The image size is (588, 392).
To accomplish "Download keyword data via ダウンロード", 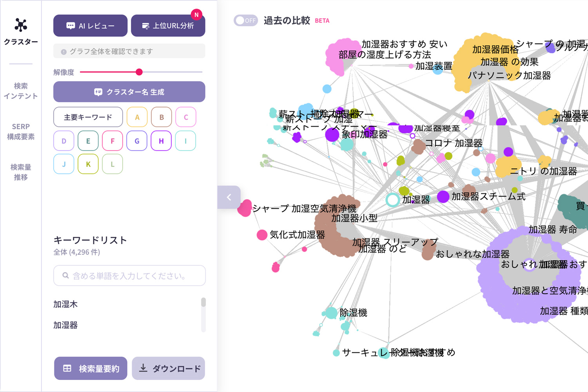I will (x=168, y=368).
